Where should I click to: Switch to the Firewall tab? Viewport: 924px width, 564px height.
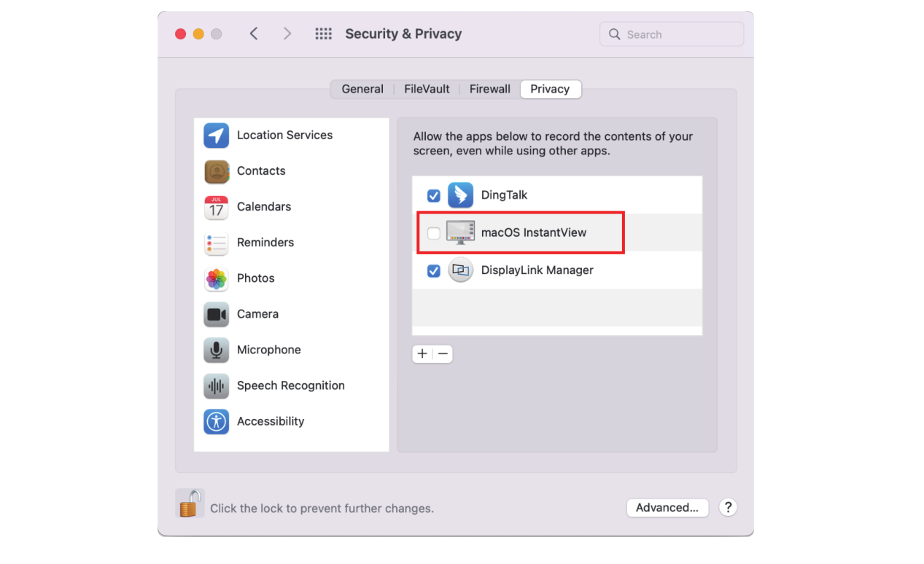click(490, 89)
